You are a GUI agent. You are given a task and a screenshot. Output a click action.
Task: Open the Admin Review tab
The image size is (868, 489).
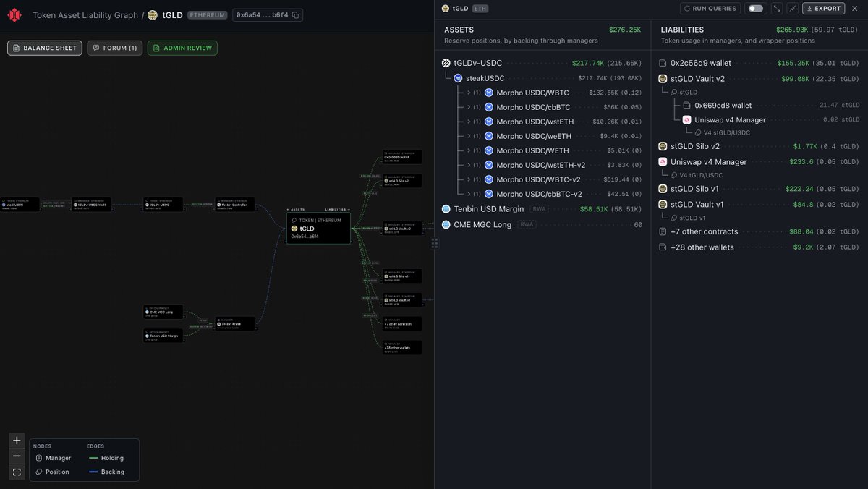[182, 48]
